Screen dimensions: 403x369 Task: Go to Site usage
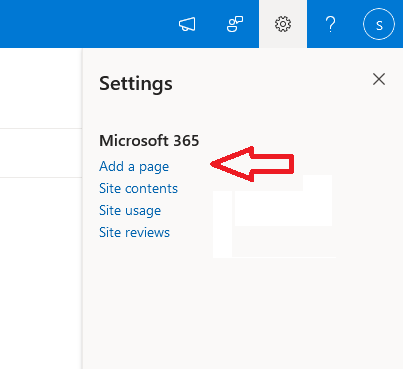click(x=130, y=210)
